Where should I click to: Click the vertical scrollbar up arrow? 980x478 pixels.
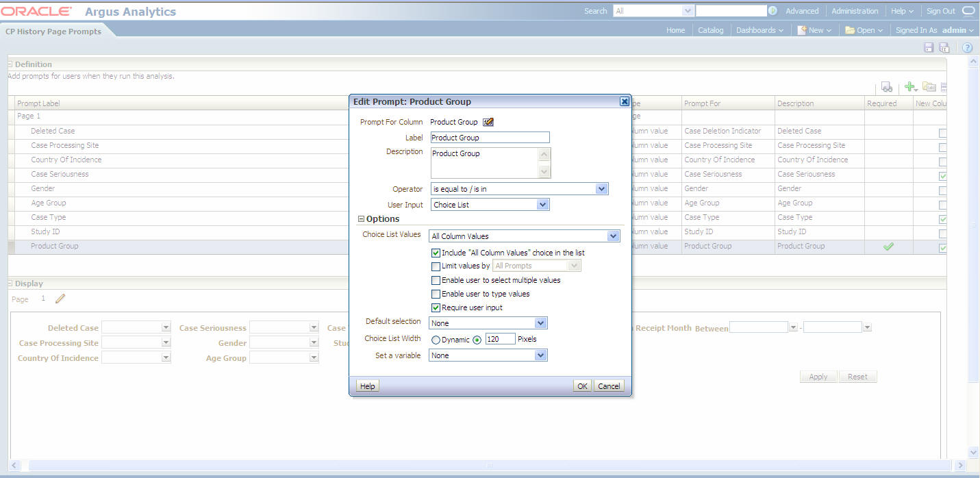click(974, 62)
